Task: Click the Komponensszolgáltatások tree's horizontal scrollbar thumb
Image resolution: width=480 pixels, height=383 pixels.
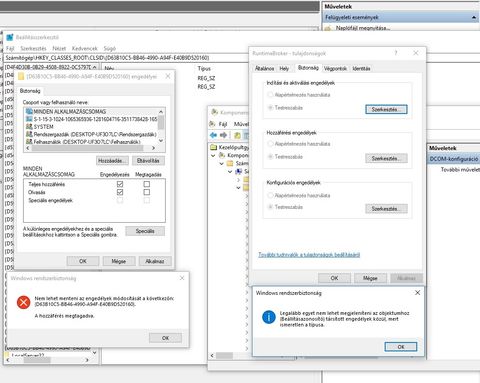Action: (225, 356)
